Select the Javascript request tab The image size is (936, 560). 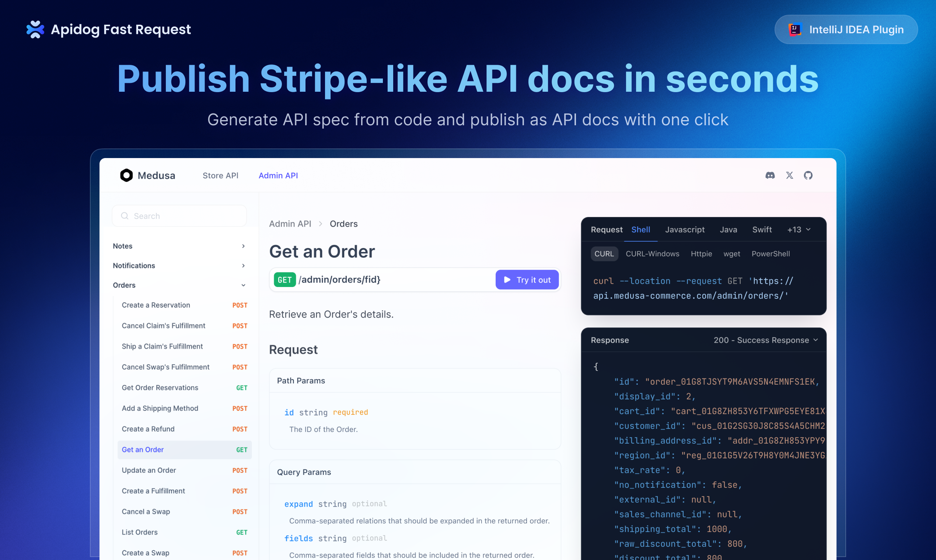coord(685,230)
